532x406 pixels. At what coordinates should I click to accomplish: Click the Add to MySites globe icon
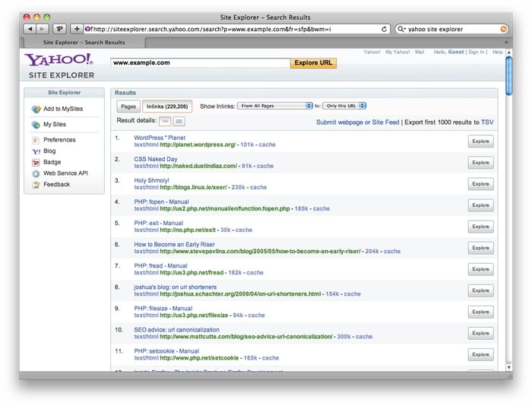pos(36,109)
